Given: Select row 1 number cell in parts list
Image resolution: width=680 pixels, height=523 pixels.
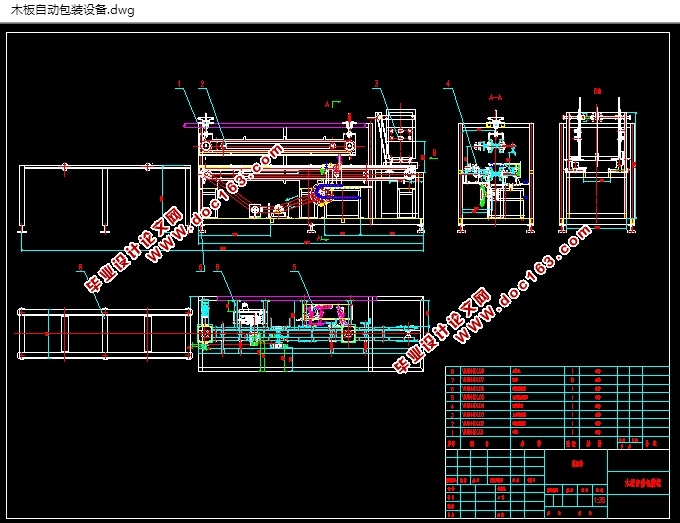Looking at the screenshot, I should point(452,432).
